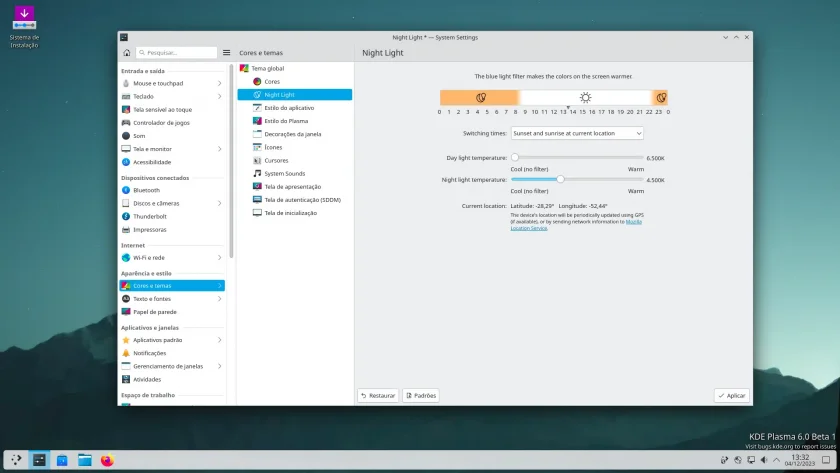
Task: Click the Night light temperature slider handle
Action: (560, 179)
